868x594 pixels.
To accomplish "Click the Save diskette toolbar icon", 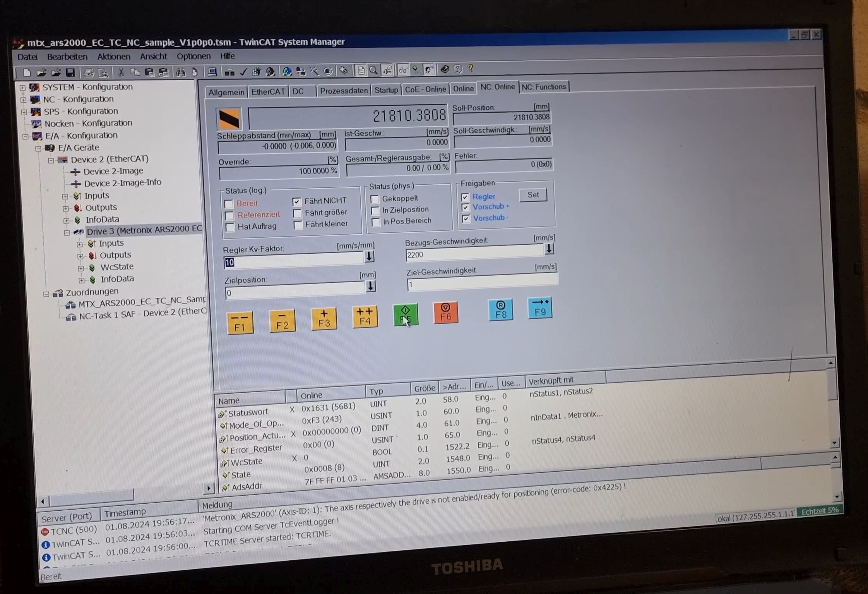I will click(70, 72).
